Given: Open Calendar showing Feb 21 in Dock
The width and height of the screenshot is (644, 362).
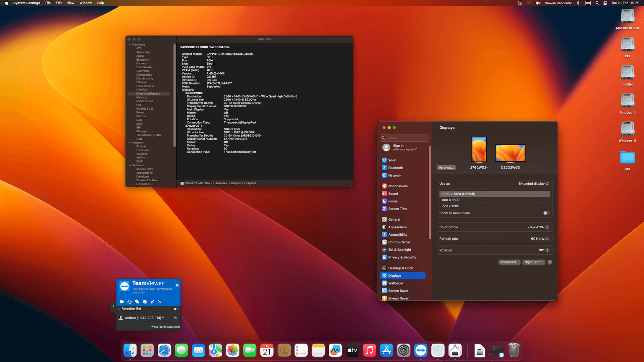Looking at the screenshot, I should [267, 350].
